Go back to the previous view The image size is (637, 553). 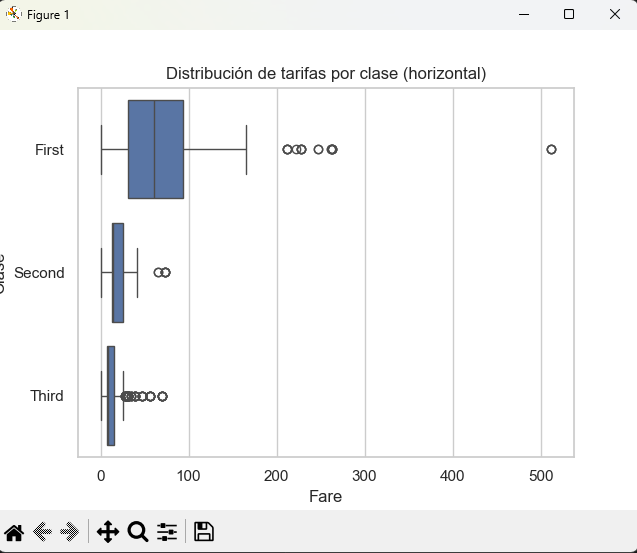point(42,532)
